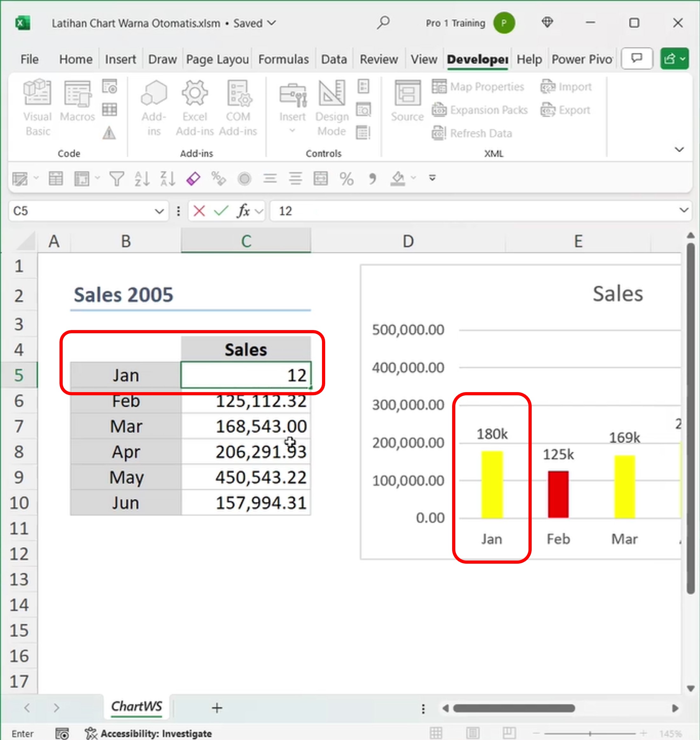This screenshot has width=700, height=740.
Task: Click the Sort A to Z icon
Action: pyautogui.click(x=142, y=179)
